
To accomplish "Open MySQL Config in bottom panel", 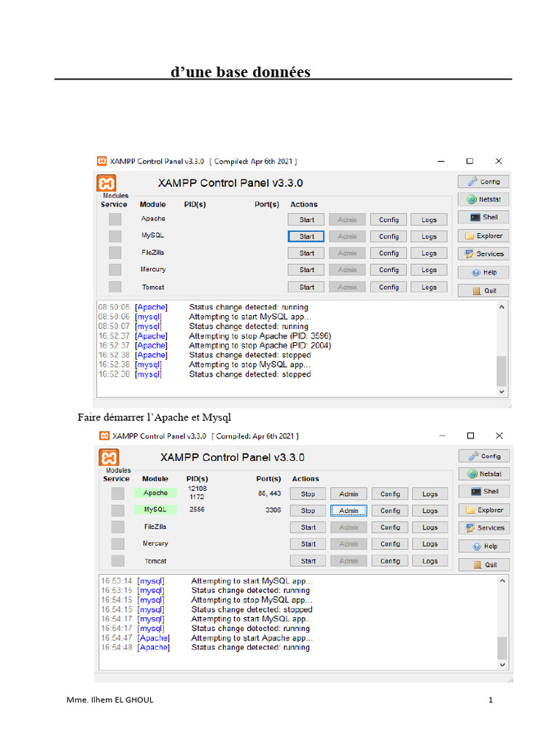I will [390, 511].
